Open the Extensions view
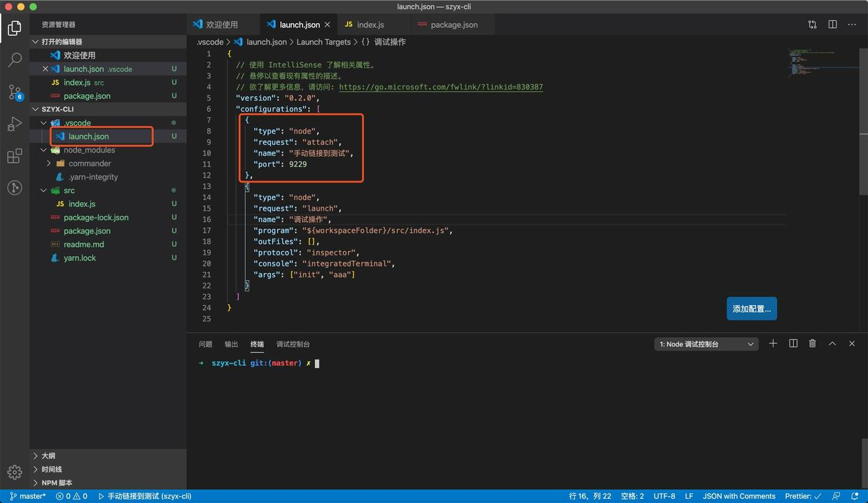 14,156
